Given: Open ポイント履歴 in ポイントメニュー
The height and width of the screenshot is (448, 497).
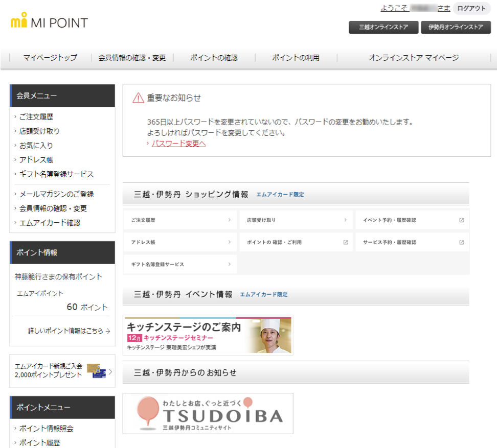Looking at the screenshot, I should click(39, 442).
